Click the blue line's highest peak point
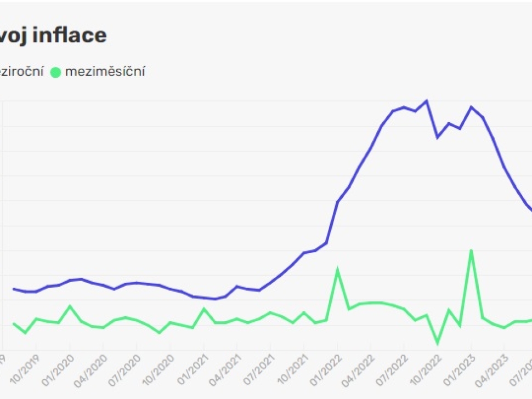The height and width of the screenshot is (399, 532). [427, 101]
